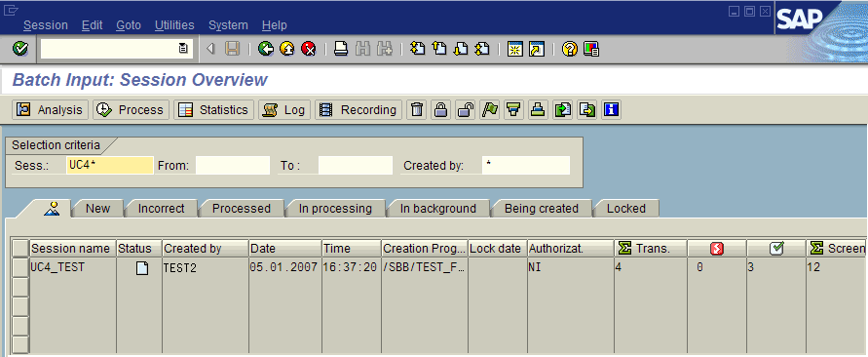
Task: Collapse the command field with arrow
Action: (210, 49)
